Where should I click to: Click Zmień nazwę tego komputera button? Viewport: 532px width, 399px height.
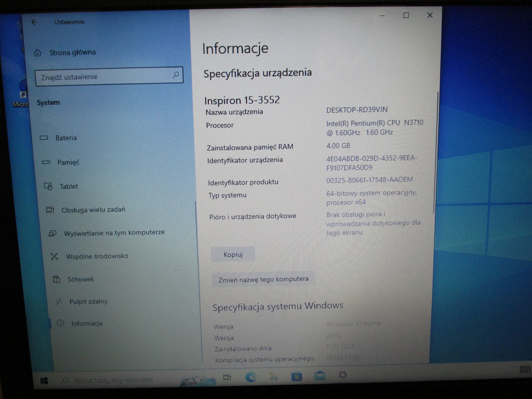pos(264,279)
